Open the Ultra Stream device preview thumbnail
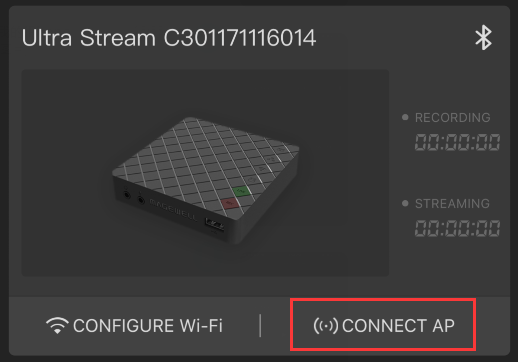Viewport: 518px width, 362px height. pos(205,173)
